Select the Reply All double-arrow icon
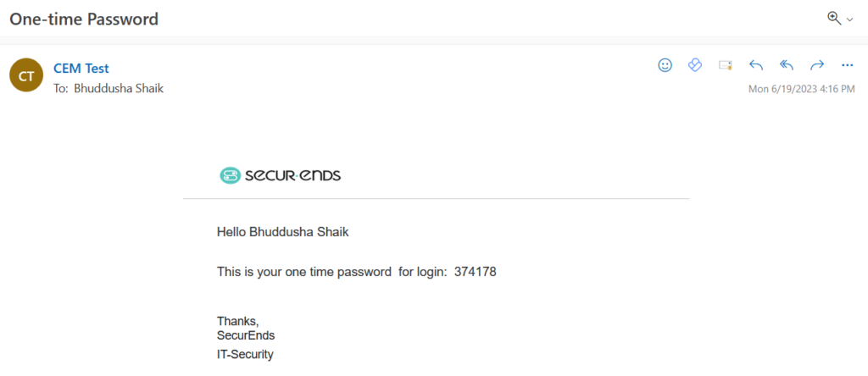The width and height of the screenshot is (868, 376). tap(786, 65)
